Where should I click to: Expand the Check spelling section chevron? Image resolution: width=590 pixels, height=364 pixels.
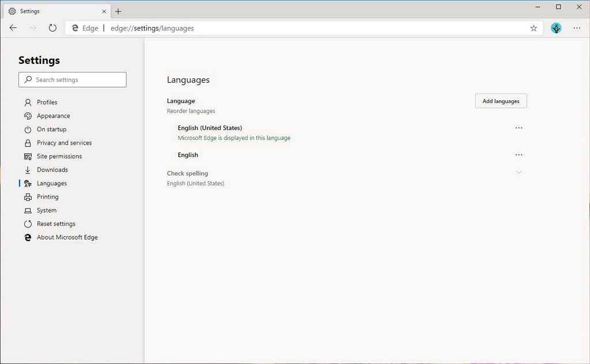519,172
